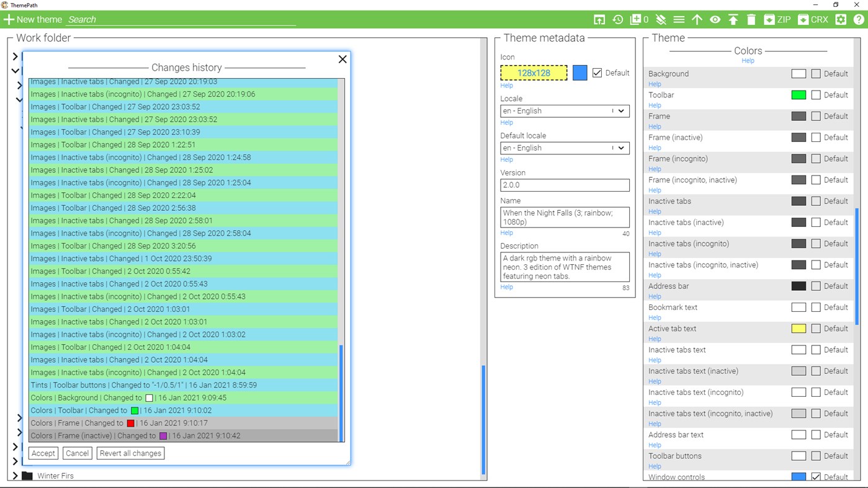Uncheck Default next to the Icon swatch
The image size is (868, 488).
click(x=597, y=73)
